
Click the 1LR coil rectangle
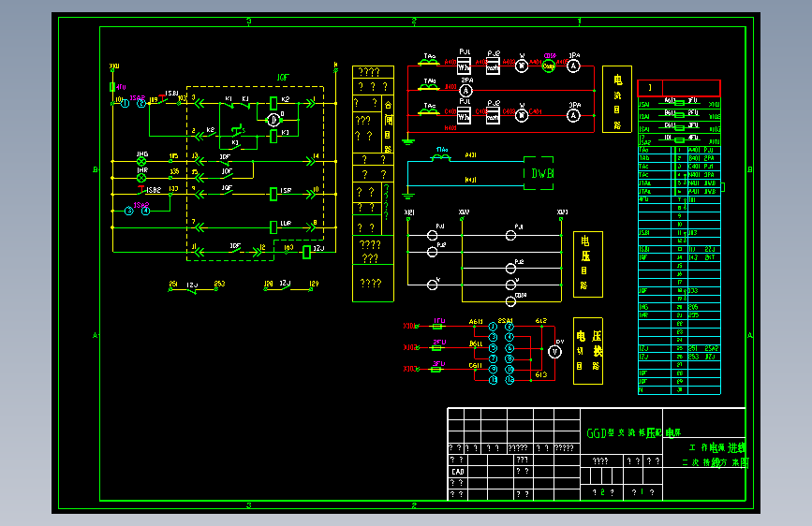(x=273, y=226)
